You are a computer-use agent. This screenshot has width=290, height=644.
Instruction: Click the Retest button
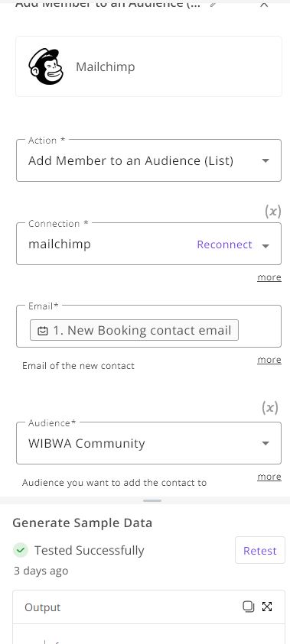tap(260, 550)
